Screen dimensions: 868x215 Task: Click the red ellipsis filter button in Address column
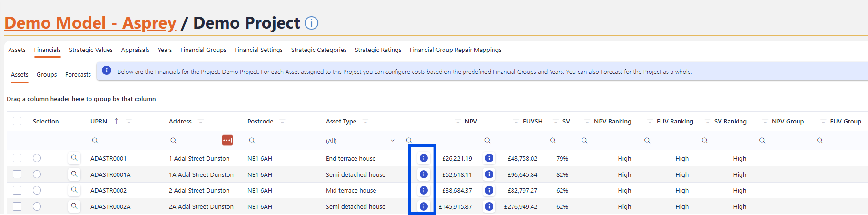click(227, 140)
